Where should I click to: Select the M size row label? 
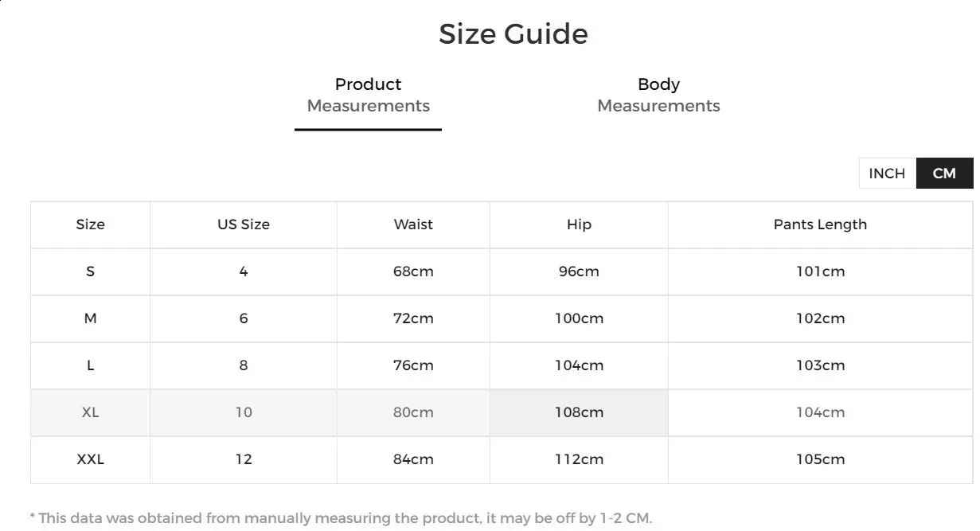pyautogui.click(x=90, y=318)
